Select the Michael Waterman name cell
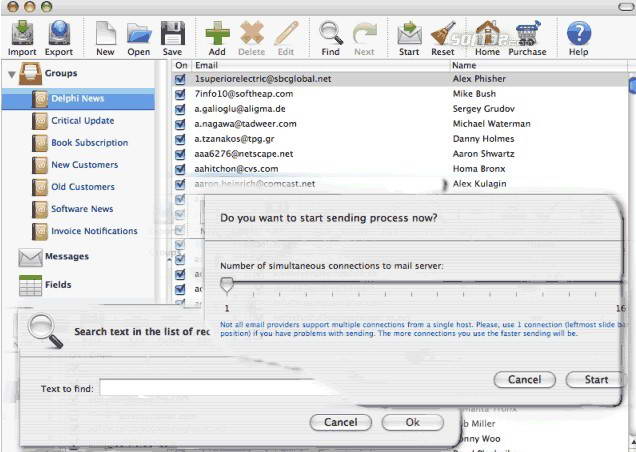This screenshot has height=452, width=636. (492, 124)
